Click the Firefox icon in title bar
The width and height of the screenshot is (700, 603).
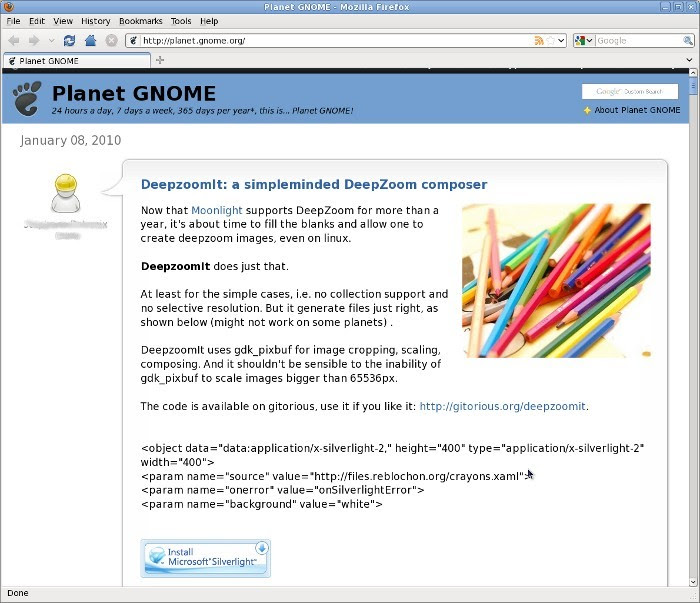coord(8,7)
